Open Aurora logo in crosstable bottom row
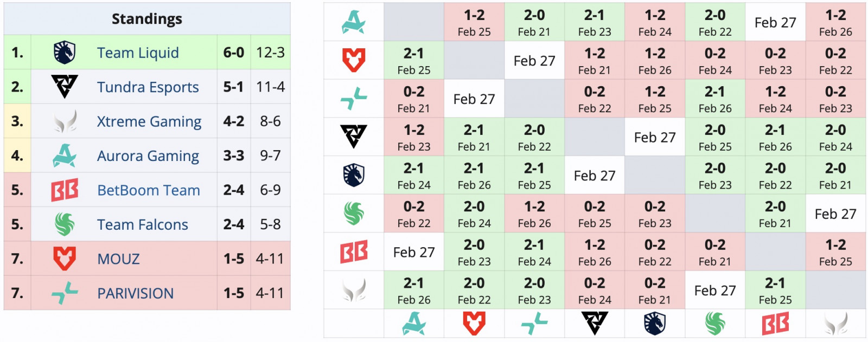The image size is (868, 342). 414,324
